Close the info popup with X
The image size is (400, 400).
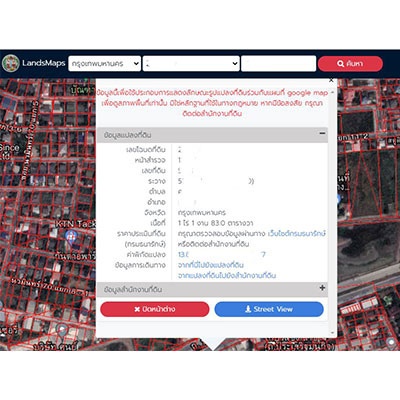331,80
